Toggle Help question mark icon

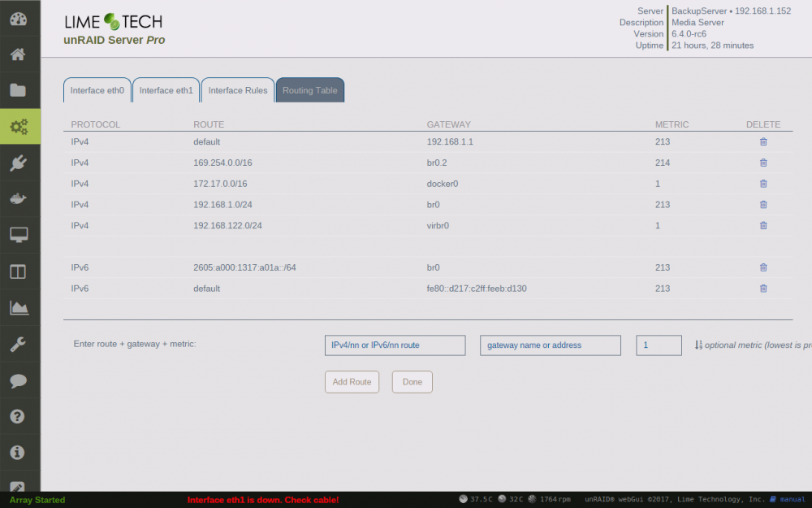tap(18, 416)
